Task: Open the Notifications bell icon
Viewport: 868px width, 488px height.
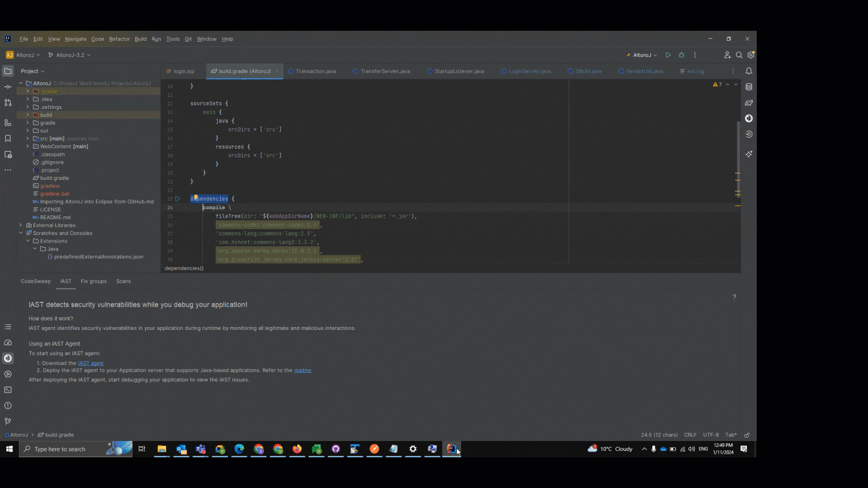Action: click(749, 71)
